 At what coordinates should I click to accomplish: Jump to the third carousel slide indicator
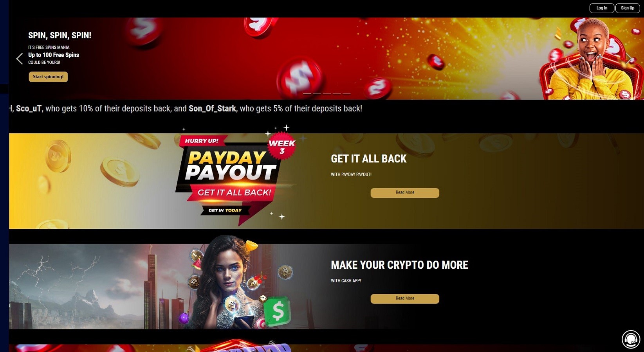[x=327, y=94]
